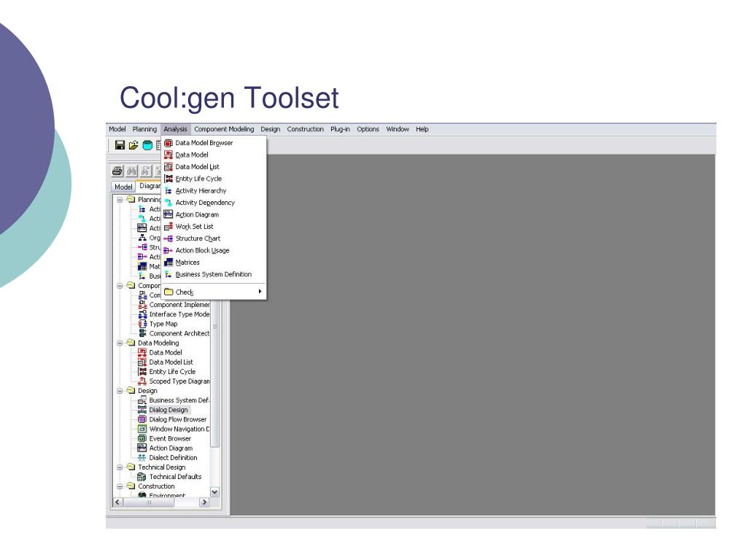Open the Model menu in the menu bar
This screenshot has height=560, width=747.
pos(117,129)
